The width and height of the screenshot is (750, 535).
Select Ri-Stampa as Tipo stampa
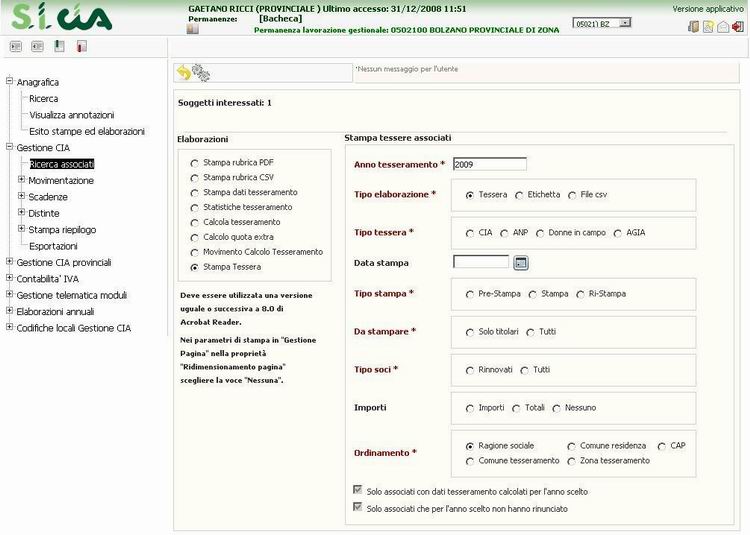[580, 295]
